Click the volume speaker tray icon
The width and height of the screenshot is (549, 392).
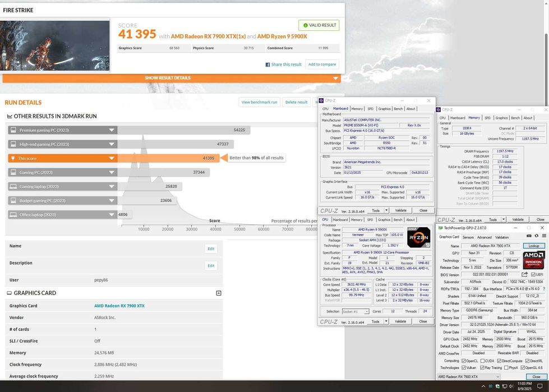coord(511,386)
